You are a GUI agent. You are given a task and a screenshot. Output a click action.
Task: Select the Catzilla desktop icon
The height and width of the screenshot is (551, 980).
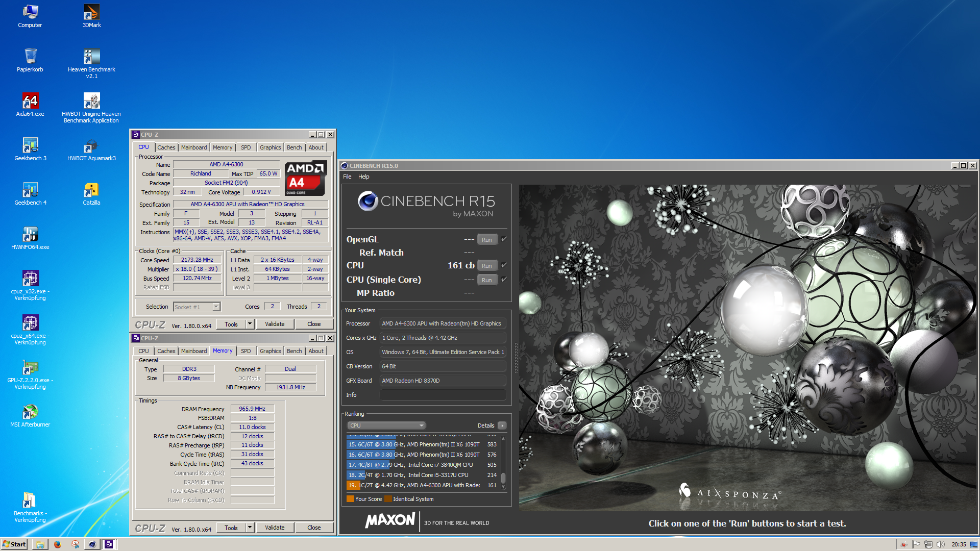(91, 193)
